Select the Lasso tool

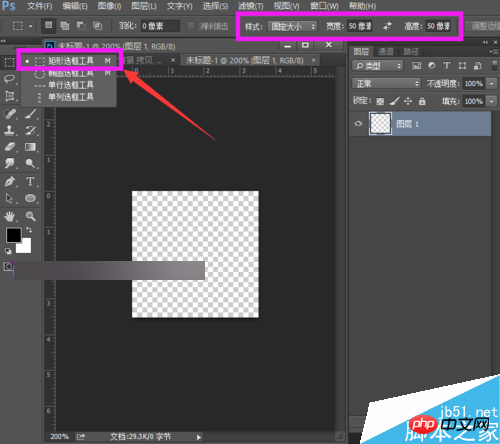(x=9, y=79)
